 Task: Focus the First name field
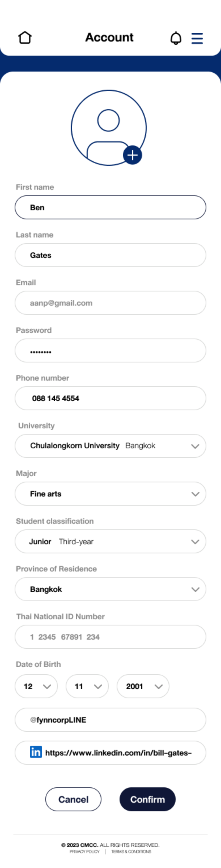(110, 207)
